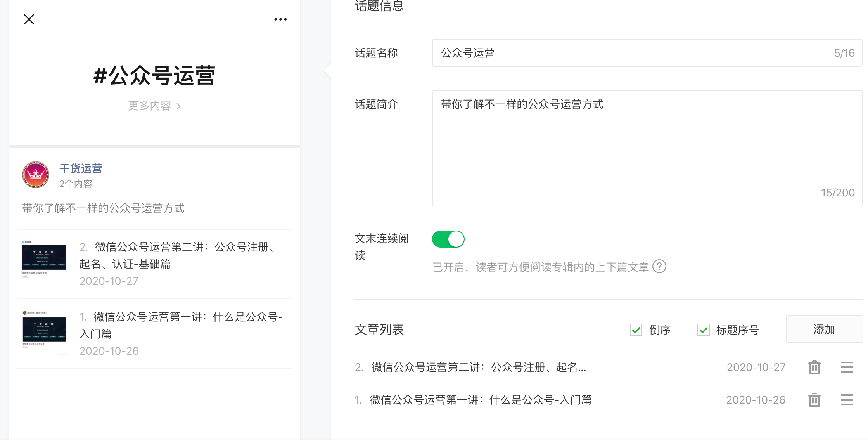Delete the 第一讲 article with trash icon
The image size is (868, 444).
tap(814, 400)
